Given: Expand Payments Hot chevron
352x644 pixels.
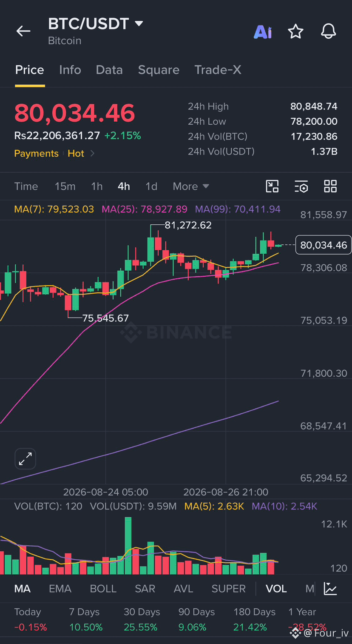Looking at the screenshot, I should (92, 153).
